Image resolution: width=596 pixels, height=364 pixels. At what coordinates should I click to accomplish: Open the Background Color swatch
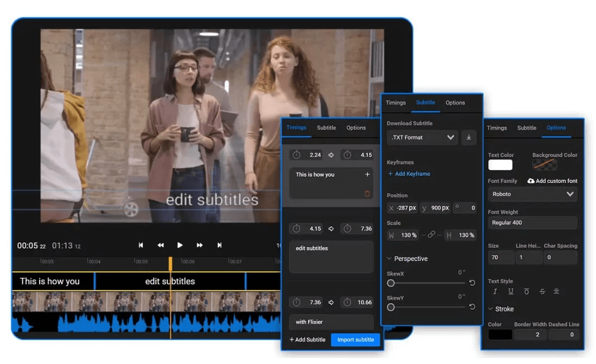click(x=544, y=165)
